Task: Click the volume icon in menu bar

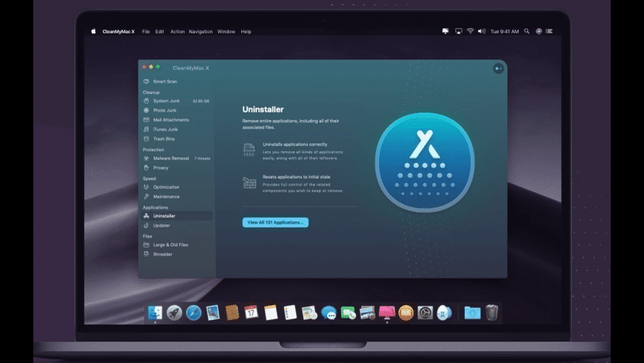Action: tap(482, 31)
